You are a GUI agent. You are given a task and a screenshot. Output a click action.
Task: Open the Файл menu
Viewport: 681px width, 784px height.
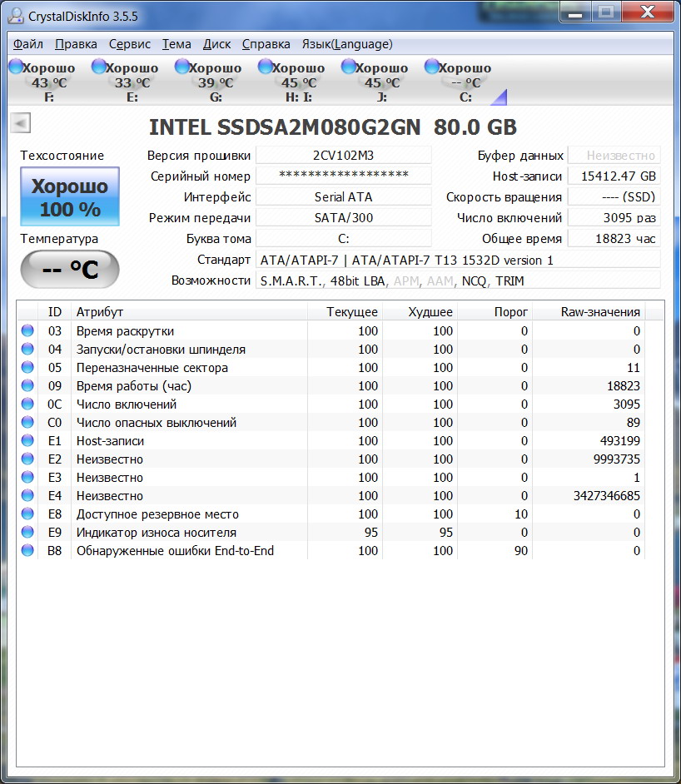coord(28,44)
